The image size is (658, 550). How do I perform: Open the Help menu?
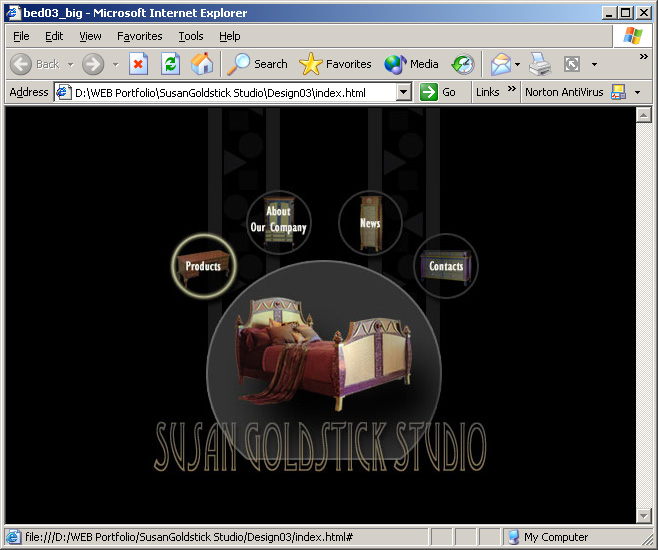tap(230, 36)
